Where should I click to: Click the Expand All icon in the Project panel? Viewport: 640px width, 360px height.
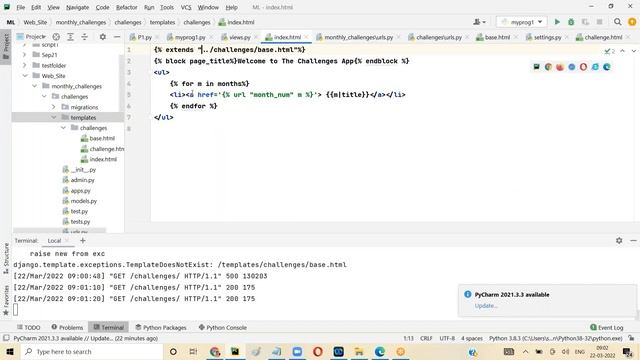(x=70, y=37)
